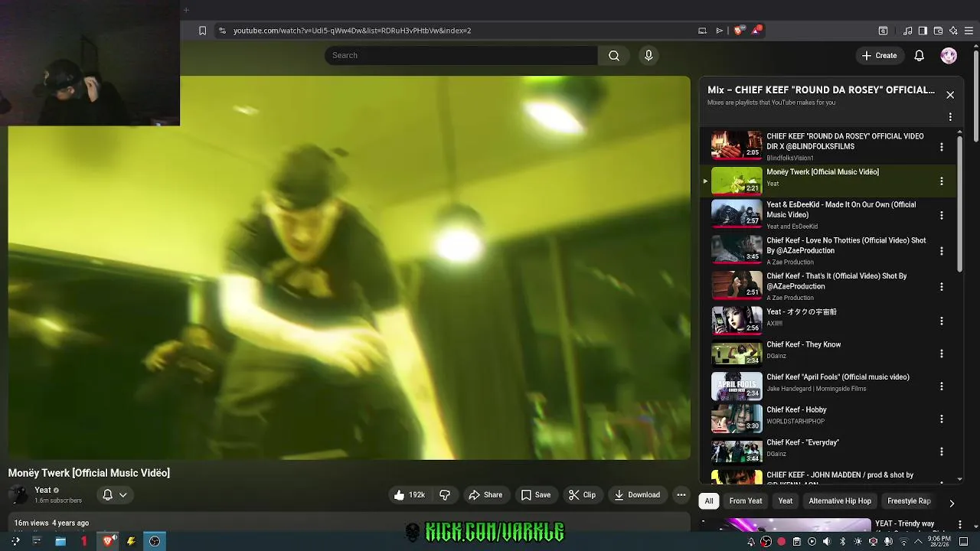Play Yeat & EsDeeKid Made It On Our Own
This screenshot has height=551, width=980.
tap(737, 214)
